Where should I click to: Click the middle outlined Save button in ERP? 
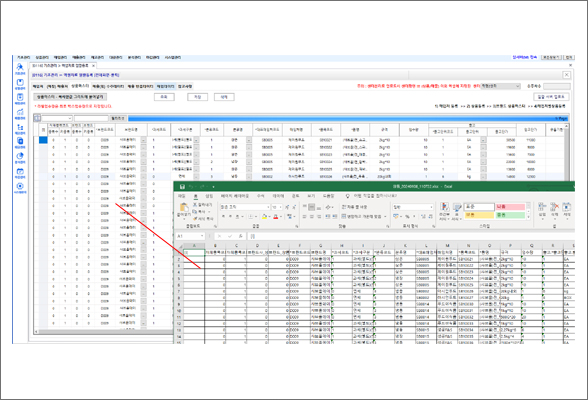click(197, 97)
